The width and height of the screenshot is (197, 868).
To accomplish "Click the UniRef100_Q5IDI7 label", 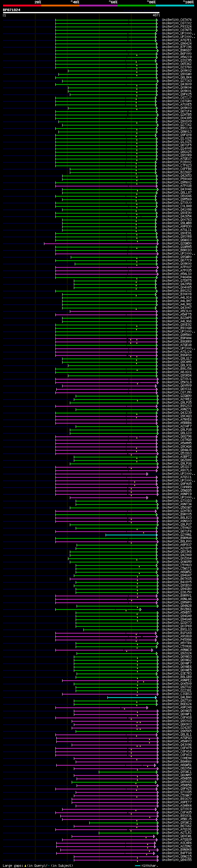I will (x=177, y=467).
